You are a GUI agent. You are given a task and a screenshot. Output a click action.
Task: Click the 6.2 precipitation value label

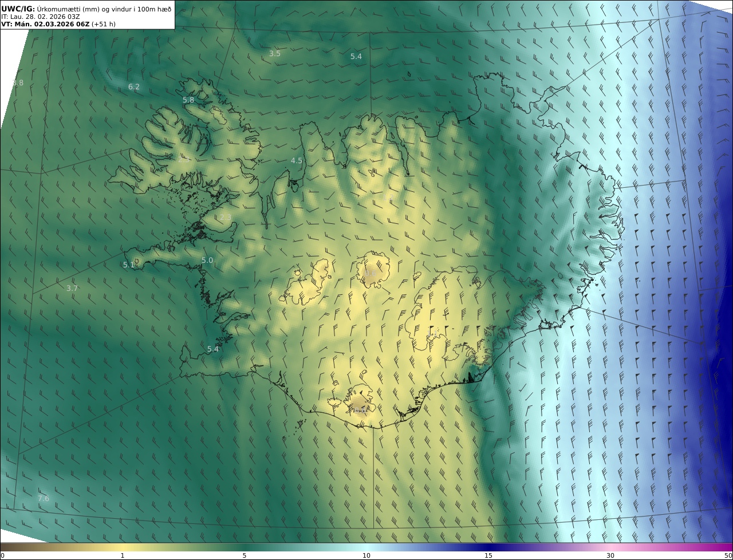pyautogui.click(x=133, y=87)
